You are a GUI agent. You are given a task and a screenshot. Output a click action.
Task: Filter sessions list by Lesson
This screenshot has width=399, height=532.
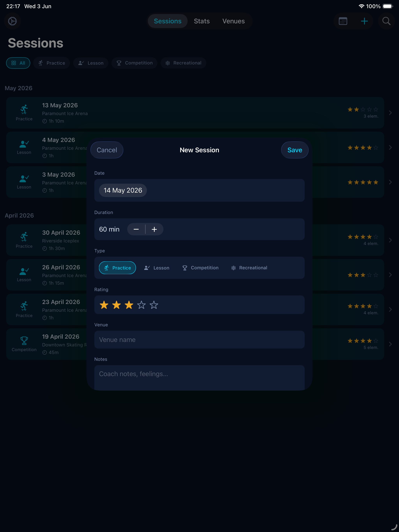tap(91, 63)
